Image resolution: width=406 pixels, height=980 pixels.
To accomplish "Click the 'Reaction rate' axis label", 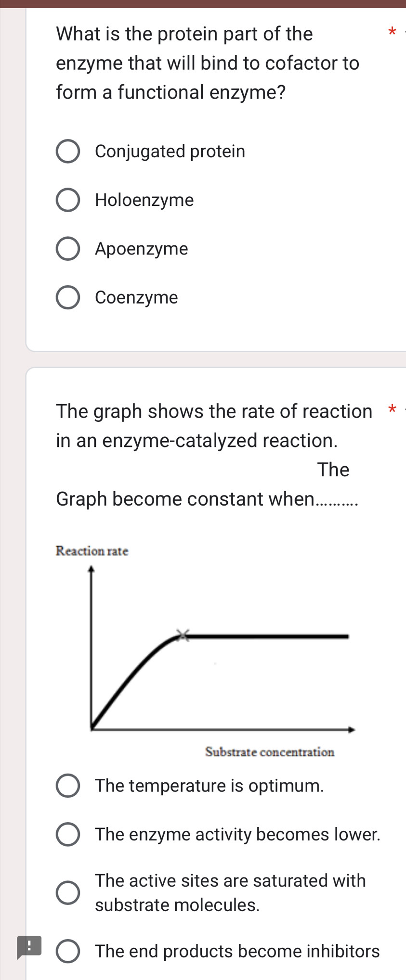I will [92, 551].
